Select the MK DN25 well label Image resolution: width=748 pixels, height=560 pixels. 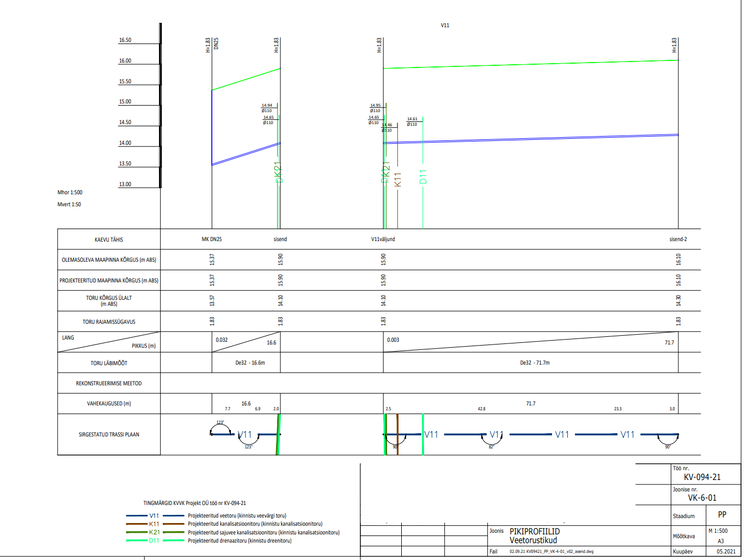click(212, 239)
